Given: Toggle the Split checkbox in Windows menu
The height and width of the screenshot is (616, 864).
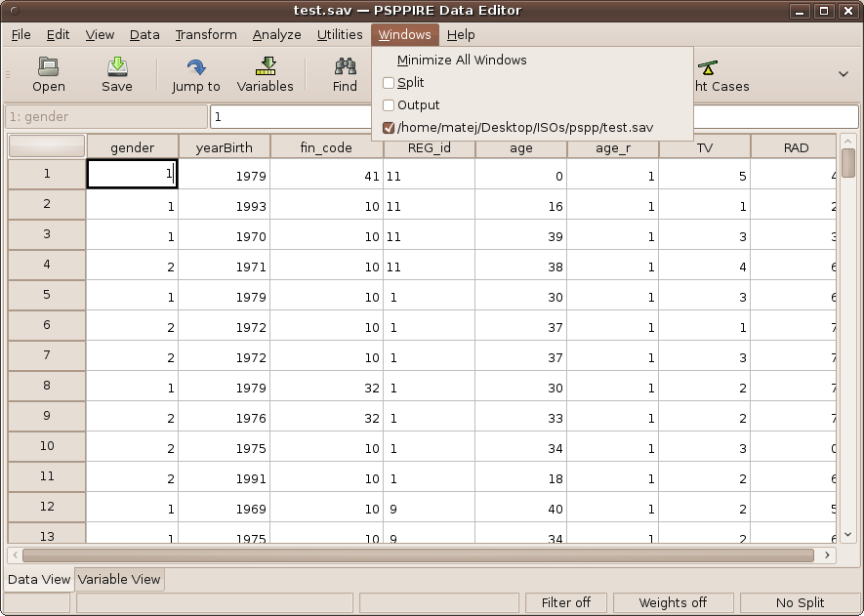Looking at the screenshot, I should (389, 83).
